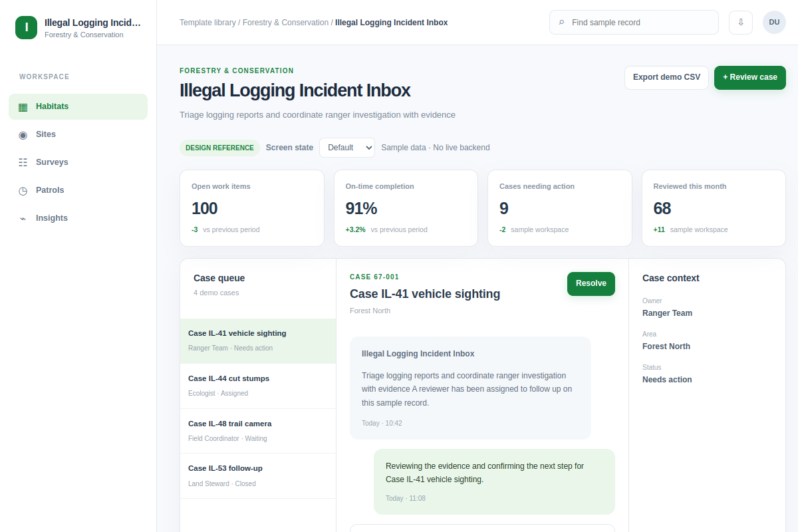This screenshot has height=532, width=798.
Task: Follow the Forestry & Conservation breadcrumb link
Action: click(285, 23)
